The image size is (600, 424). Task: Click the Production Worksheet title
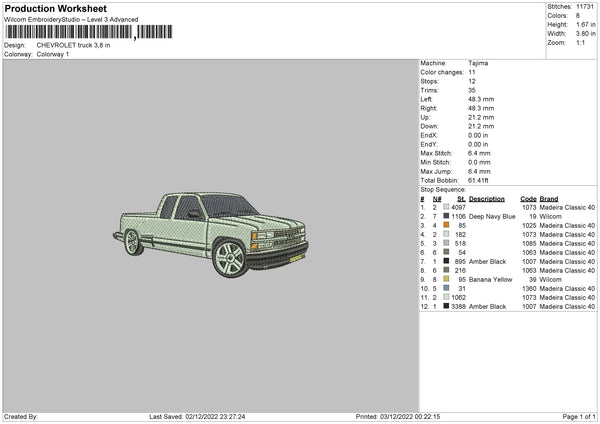pos(55,8)
